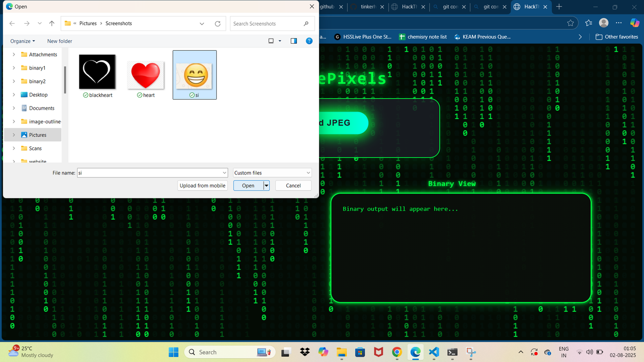Click the Cancel button
This screenshot has height=362, width=644.
point(293,186)
